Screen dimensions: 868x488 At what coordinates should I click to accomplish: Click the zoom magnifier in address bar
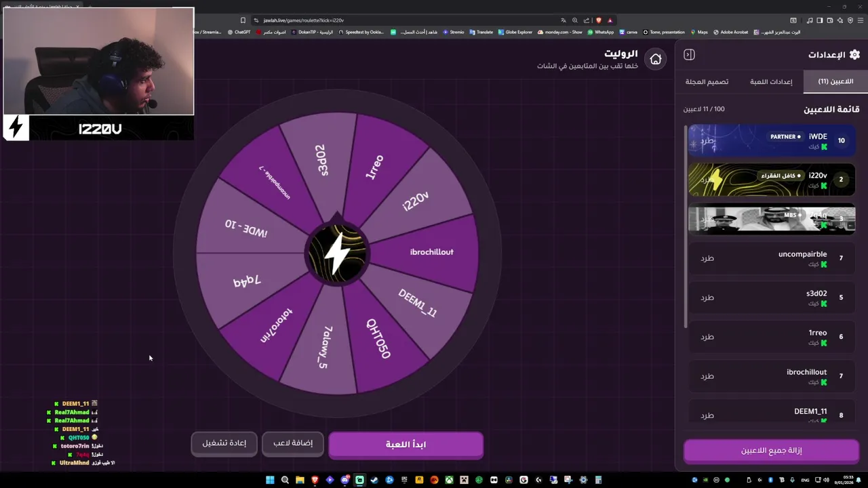pyautogui.click(x=575, y=20)
